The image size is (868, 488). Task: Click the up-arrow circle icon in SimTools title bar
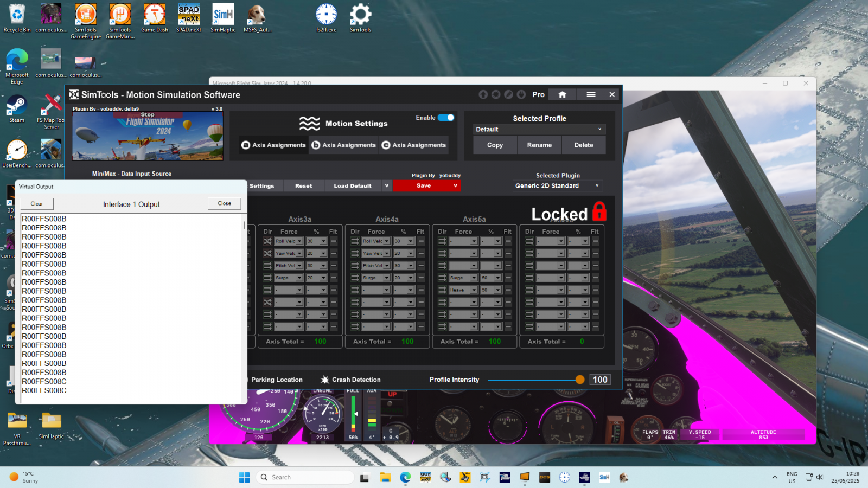(x=483, y=94)
